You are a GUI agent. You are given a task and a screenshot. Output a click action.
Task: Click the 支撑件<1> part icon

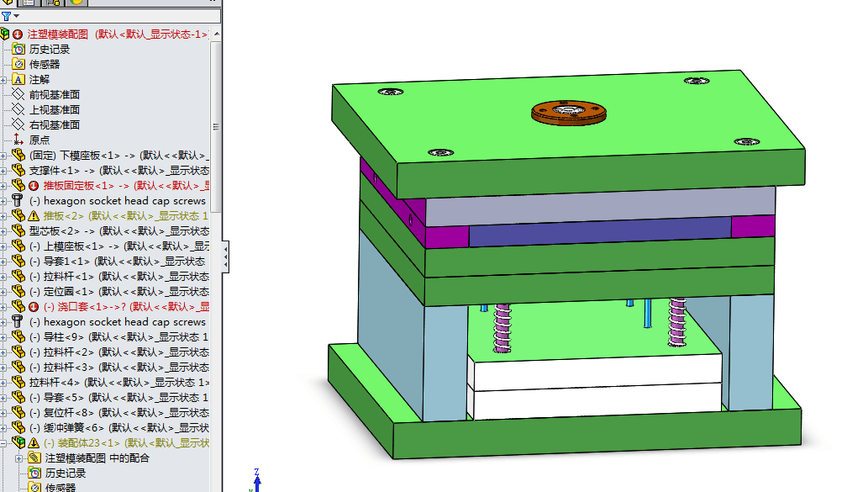18,170
